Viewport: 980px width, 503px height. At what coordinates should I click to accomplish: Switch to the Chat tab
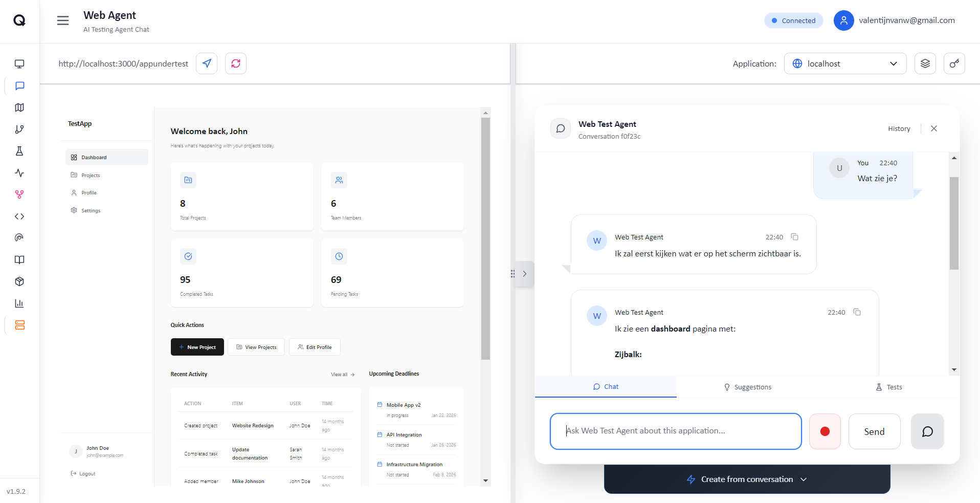606,387
